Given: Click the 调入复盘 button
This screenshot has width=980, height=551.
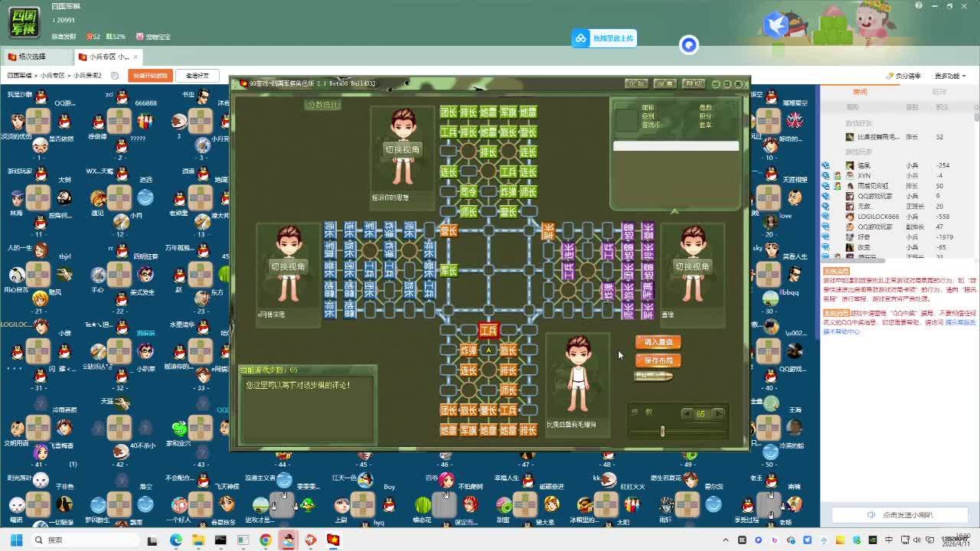Looking at the screenshot, I should click(x=658, y=342).
